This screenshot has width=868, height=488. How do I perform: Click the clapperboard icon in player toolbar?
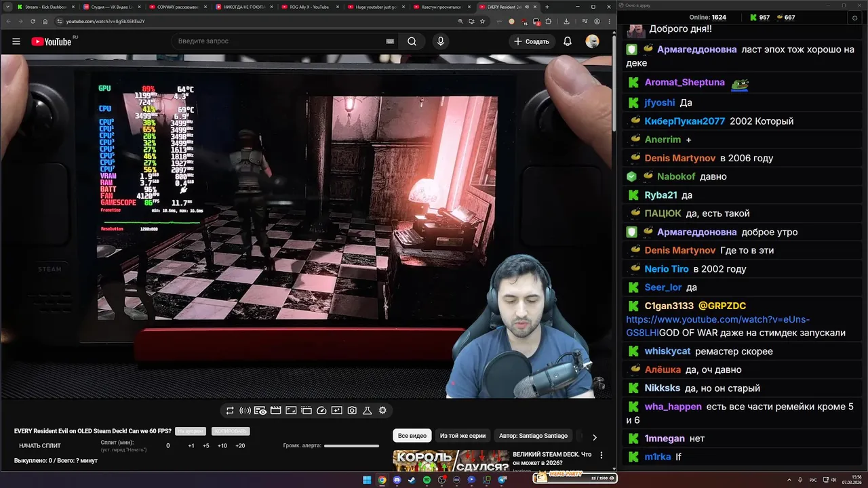click(x=275, y=411)
